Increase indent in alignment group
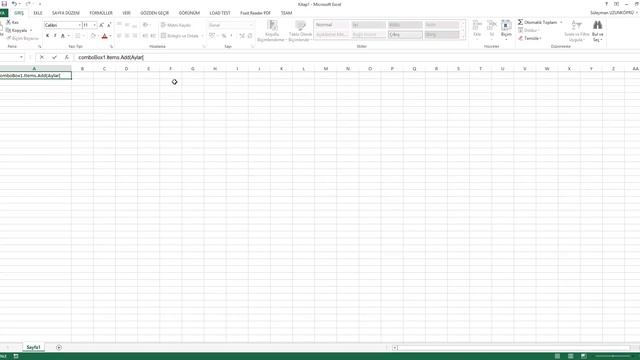 coord(153,36)
